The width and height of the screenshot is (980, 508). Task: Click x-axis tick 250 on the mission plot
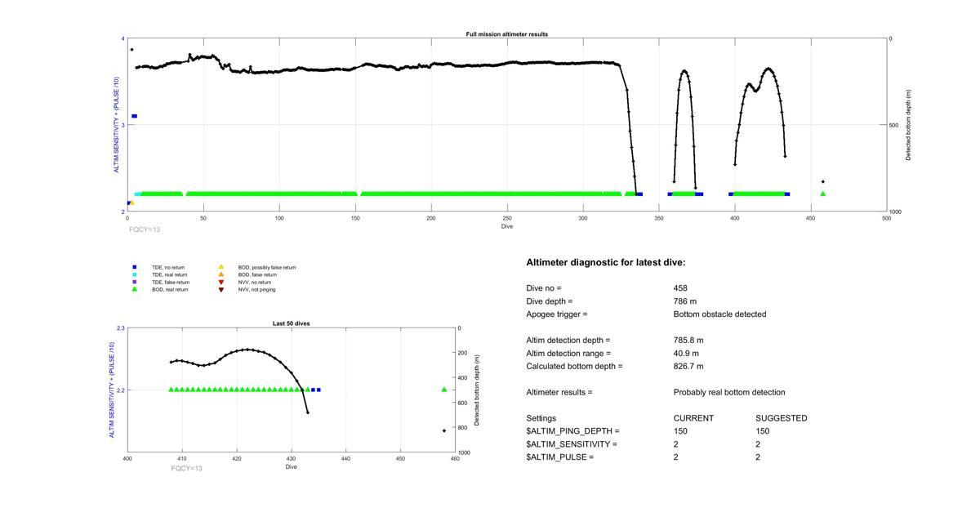507,218
